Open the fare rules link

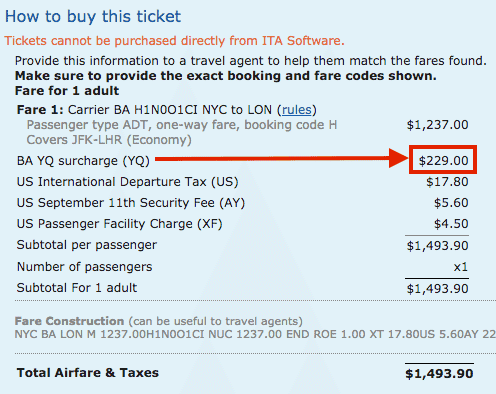coord(297,110)
